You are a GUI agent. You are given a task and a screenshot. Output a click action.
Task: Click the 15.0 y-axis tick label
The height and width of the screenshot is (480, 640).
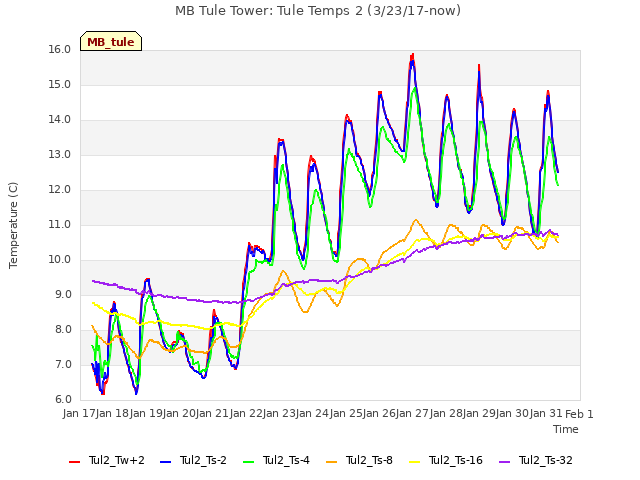tap(60, 84)
